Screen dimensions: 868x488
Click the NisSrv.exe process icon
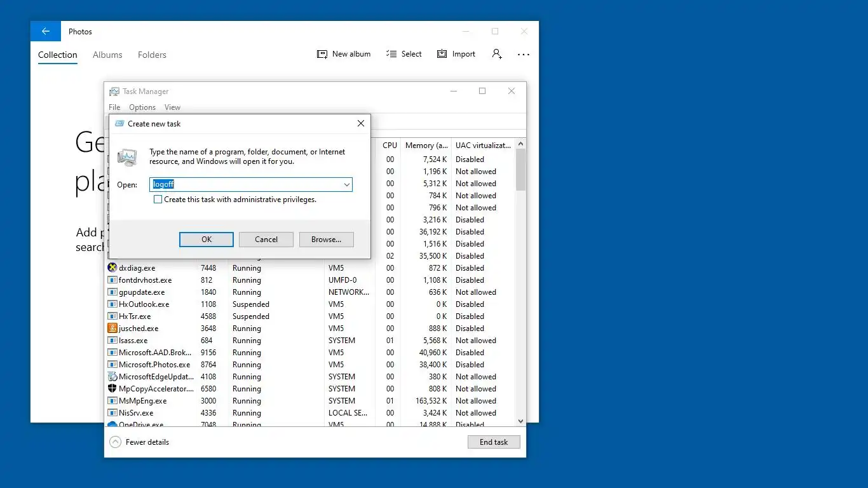point(112,413)
